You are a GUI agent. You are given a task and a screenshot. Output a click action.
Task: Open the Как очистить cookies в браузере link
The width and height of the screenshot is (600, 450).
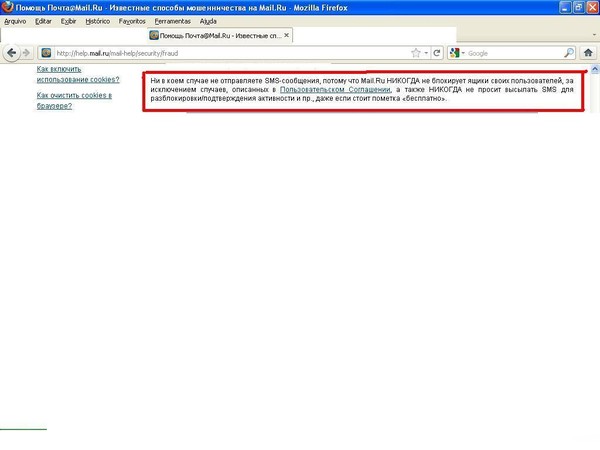click(x=74, y=100)
